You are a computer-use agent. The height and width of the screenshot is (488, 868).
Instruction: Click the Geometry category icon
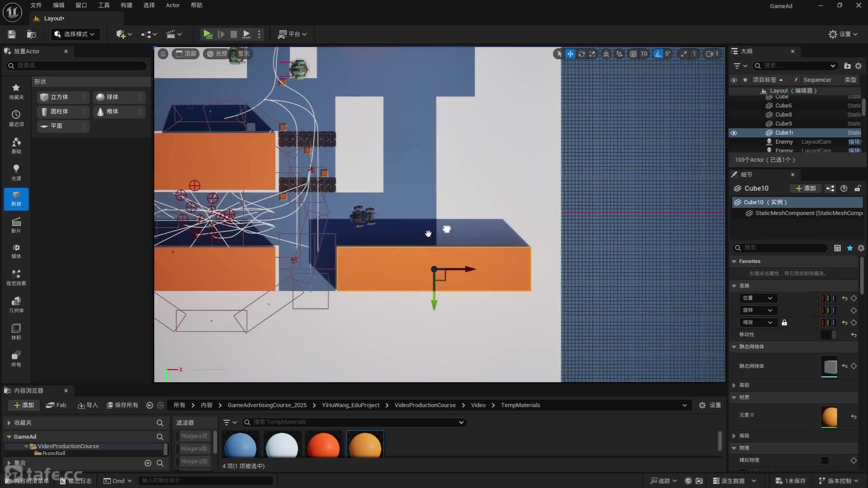[x=16, y=304]
